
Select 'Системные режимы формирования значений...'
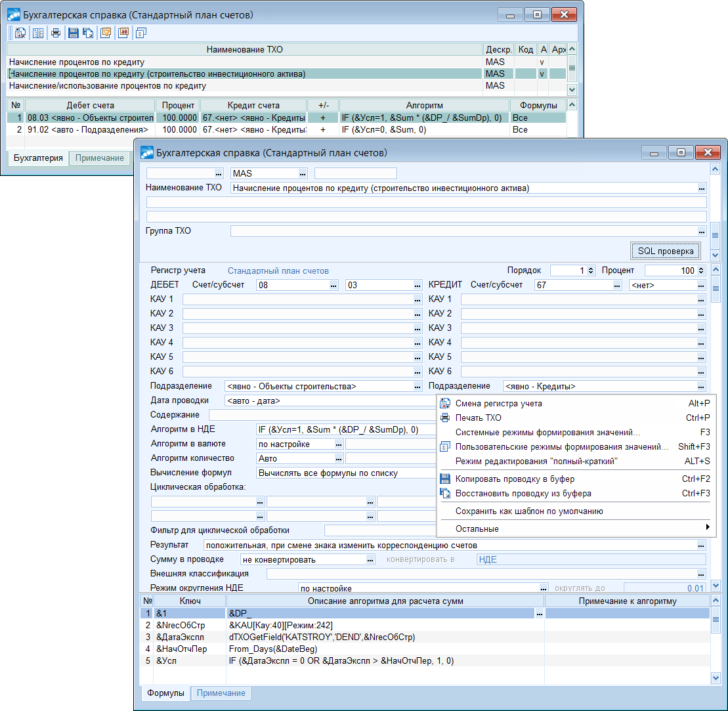(x=576, y=433)
